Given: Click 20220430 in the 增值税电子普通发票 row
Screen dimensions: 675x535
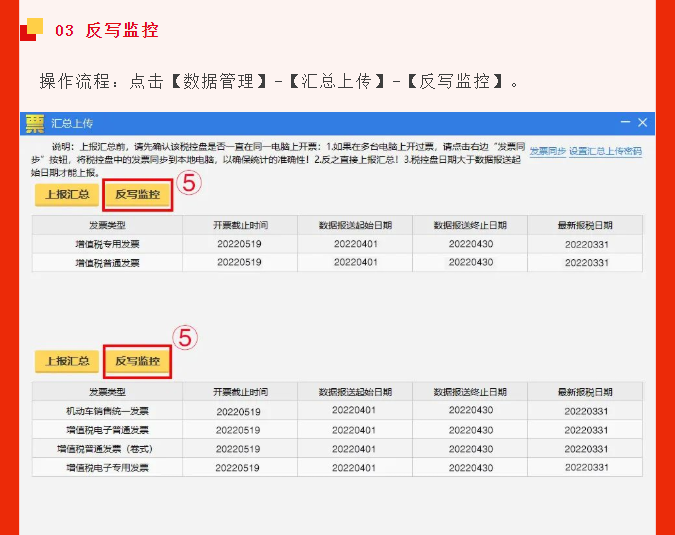Looking at the screenshot, I should tap(471, 430).
